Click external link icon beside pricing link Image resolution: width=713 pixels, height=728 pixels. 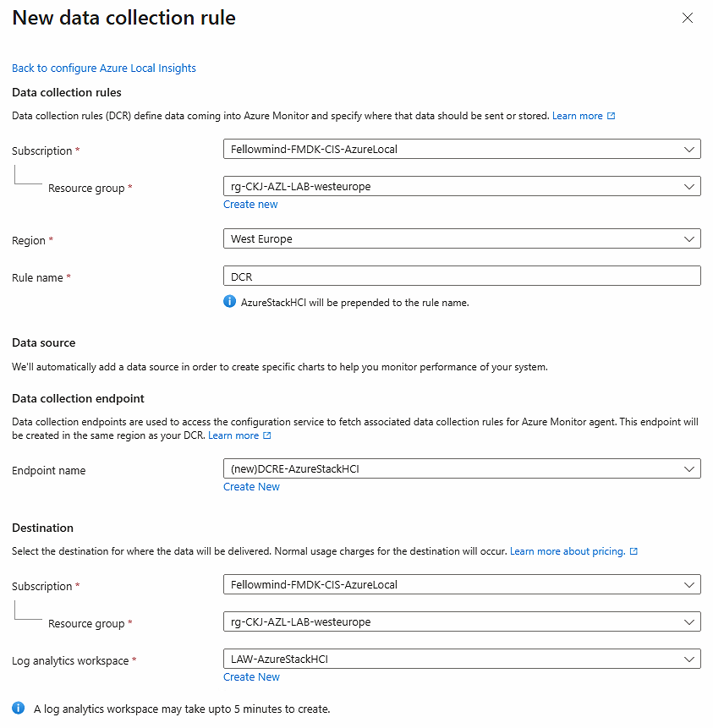coord(634,551)
